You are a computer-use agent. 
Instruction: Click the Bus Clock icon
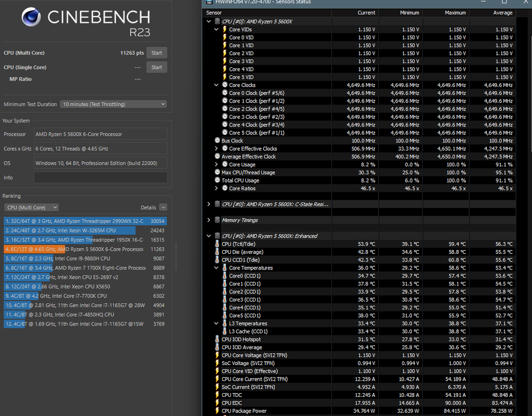[x=217, y=140]
